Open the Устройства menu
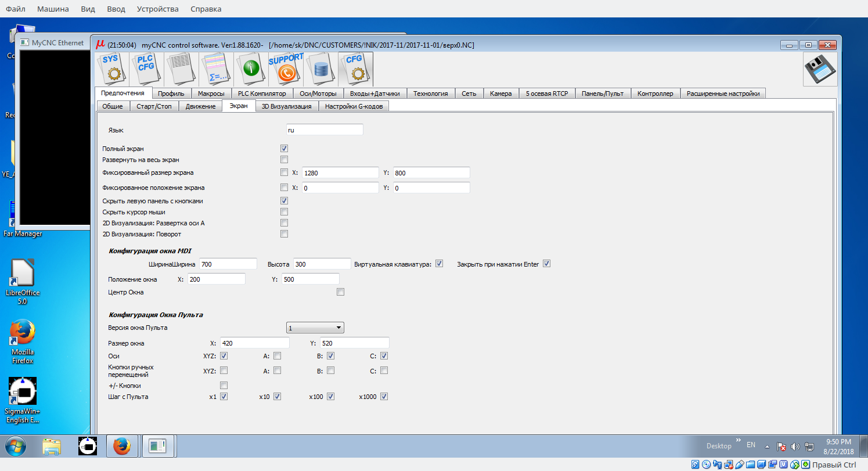 [157, 9]
